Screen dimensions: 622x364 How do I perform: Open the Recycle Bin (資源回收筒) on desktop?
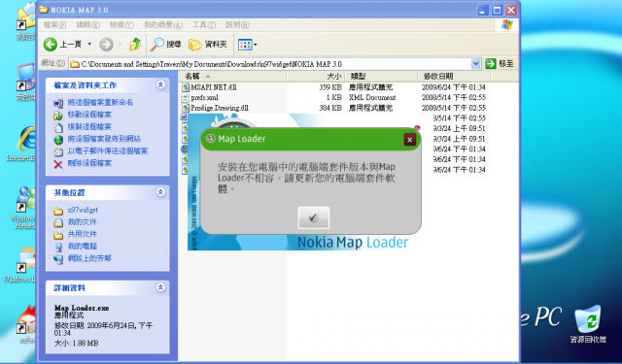(x=588, y=324)
